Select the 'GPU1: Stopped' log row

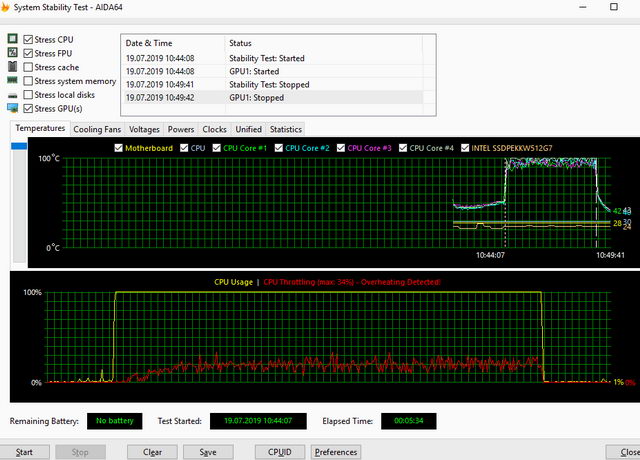[272, 98]
